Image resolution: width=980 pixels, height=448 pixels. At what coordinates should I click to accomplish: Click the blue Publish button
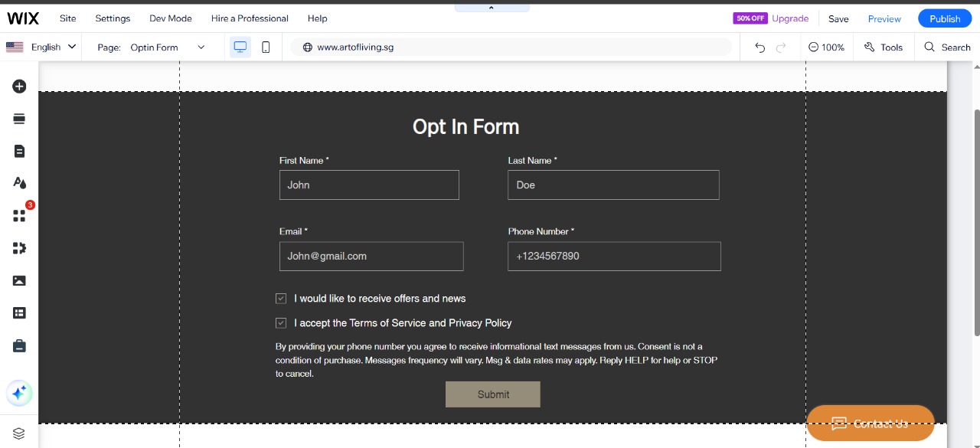[944, 18]
